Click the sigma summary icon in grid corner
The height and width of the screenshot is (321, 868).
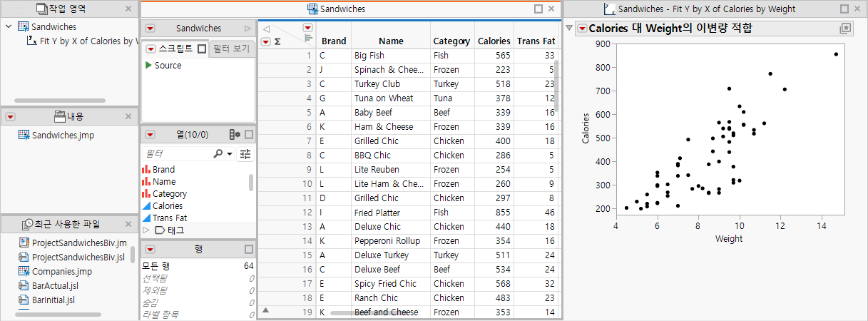click(277, 41)
